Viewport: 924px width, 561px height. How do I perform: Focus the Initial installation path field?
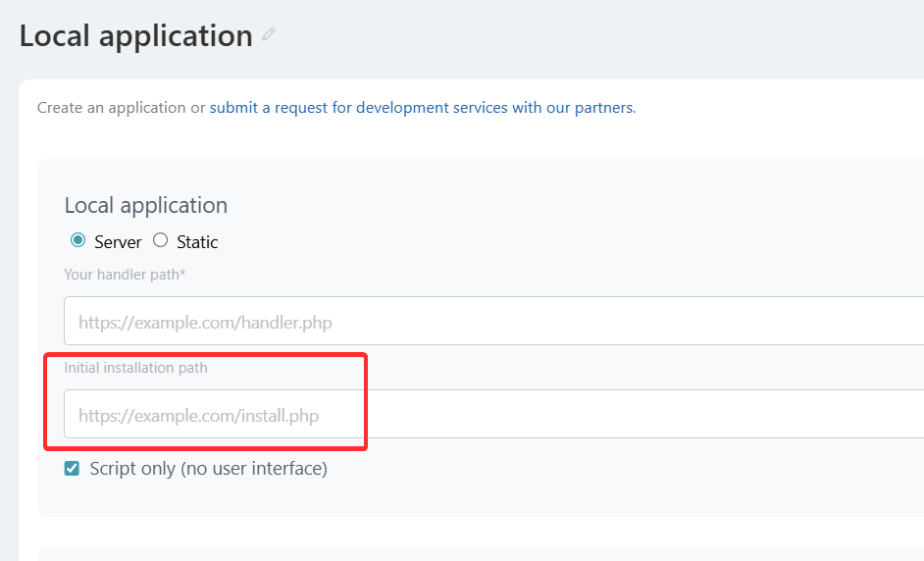tap(490, 415)
